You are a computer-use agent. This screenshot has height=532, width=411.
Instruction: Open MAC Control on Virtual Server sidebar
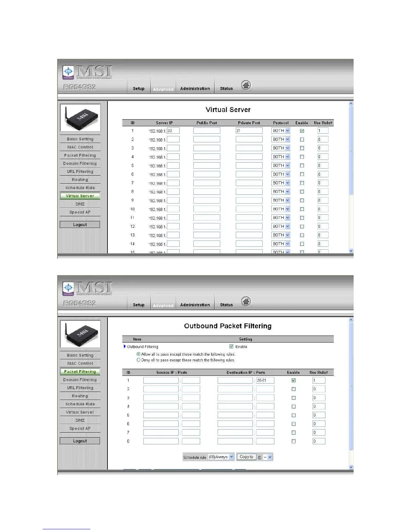(80, 147)
